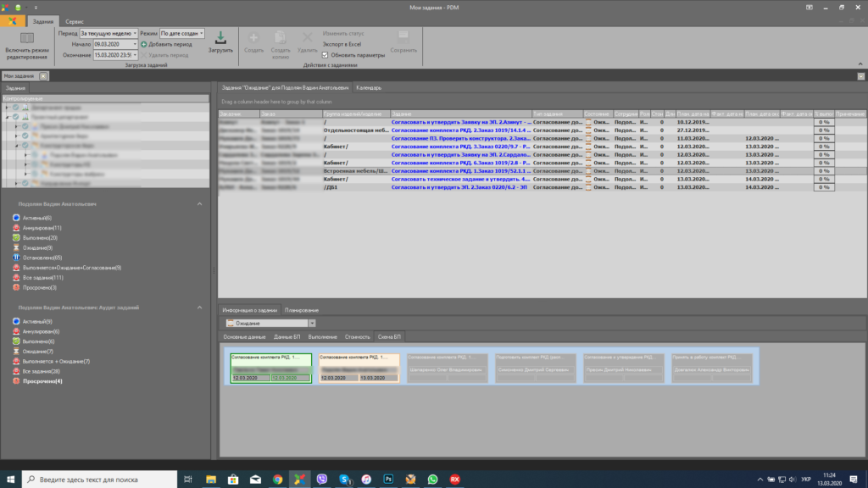
Task: Select Выполняется+Ожидание+Согласование(9) filter
Action: (x=67, y=268)
